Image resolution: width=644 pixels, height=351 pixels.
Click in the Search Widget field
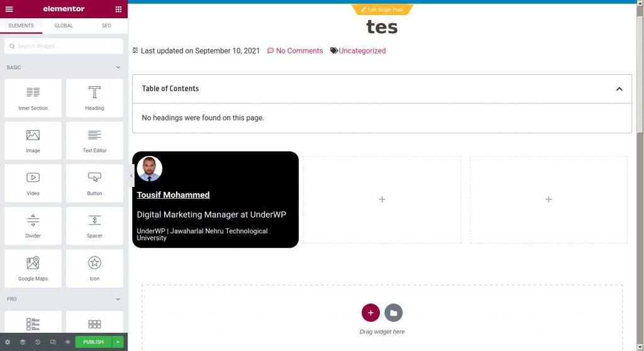[x=64, y=46]
